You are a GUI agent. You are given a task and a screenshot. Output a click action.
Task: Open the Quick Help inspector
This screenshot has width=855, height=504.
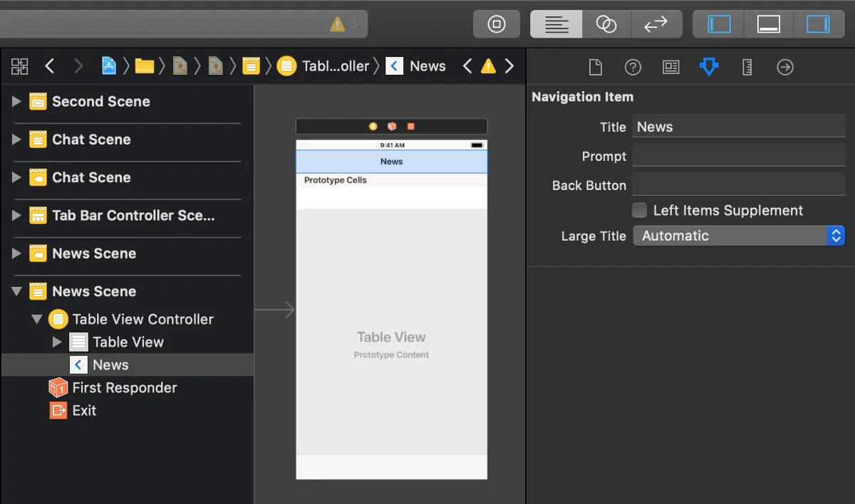pyautogui.click(x=633, y=67)
